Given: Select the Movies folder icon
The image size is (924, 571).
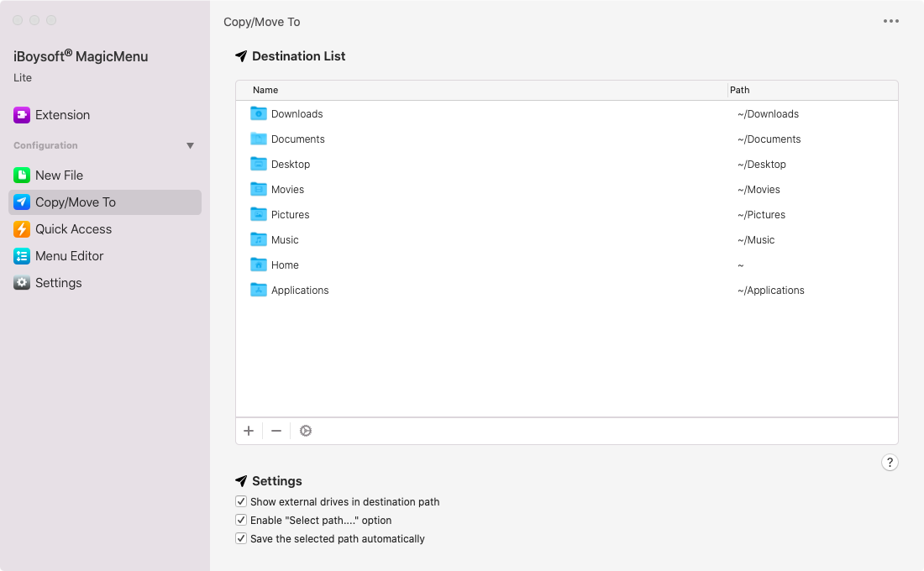Looking at the screenshot, I should pyautogui.click(x=258, y=189).
